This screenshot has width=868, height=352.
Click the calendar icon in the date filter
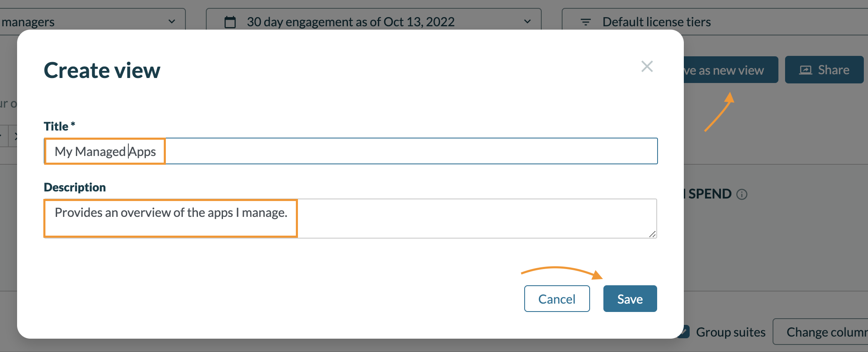pos(230,21)
